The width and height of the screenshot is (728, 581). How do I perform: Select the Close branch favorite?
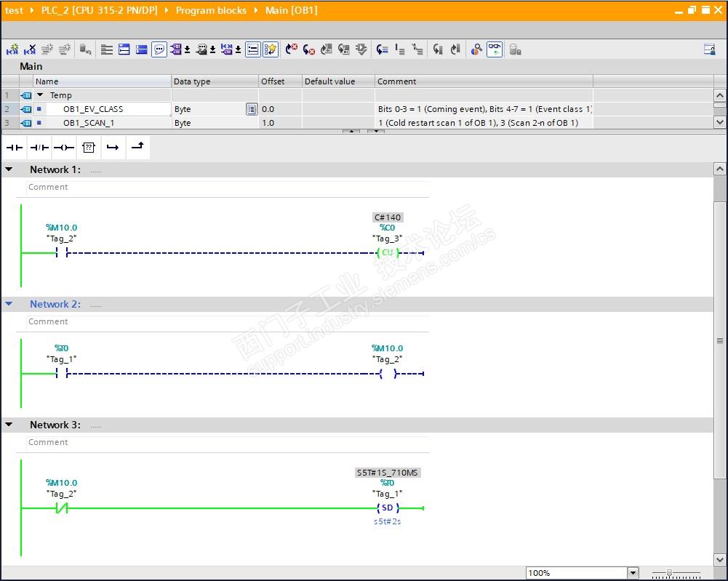coord(137,148)
